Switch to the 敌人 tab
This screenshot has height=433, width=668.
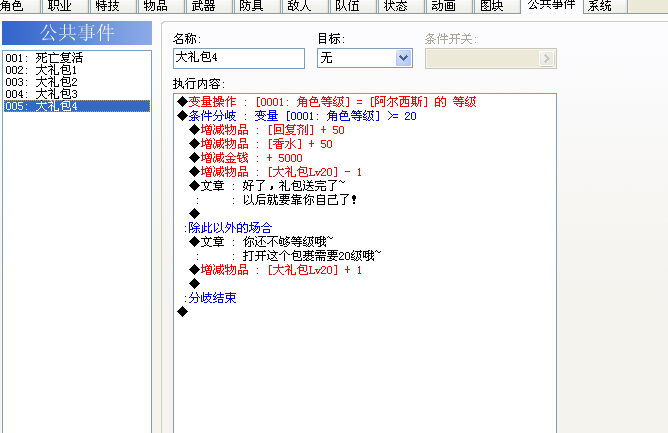[x=305, y=6]
